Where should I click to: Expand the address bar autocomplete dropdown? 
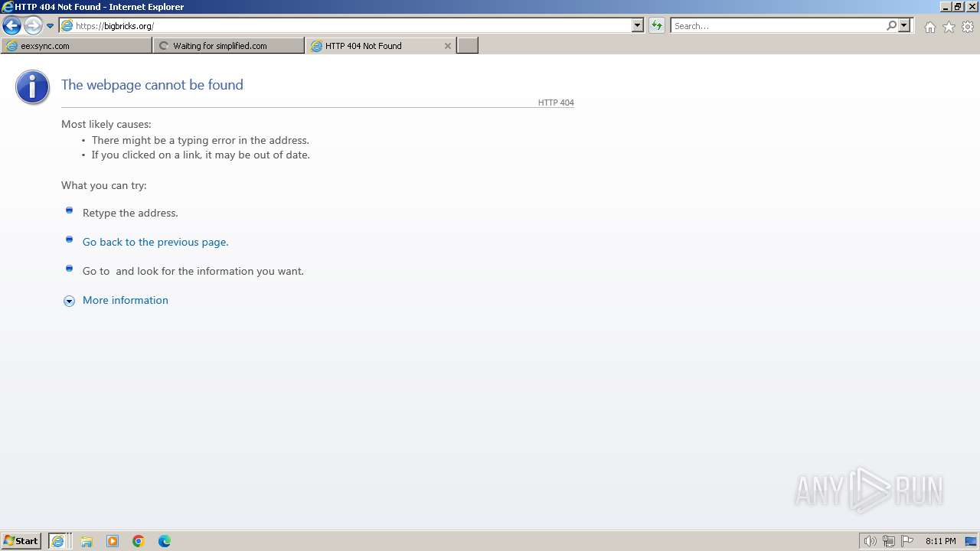637,25
